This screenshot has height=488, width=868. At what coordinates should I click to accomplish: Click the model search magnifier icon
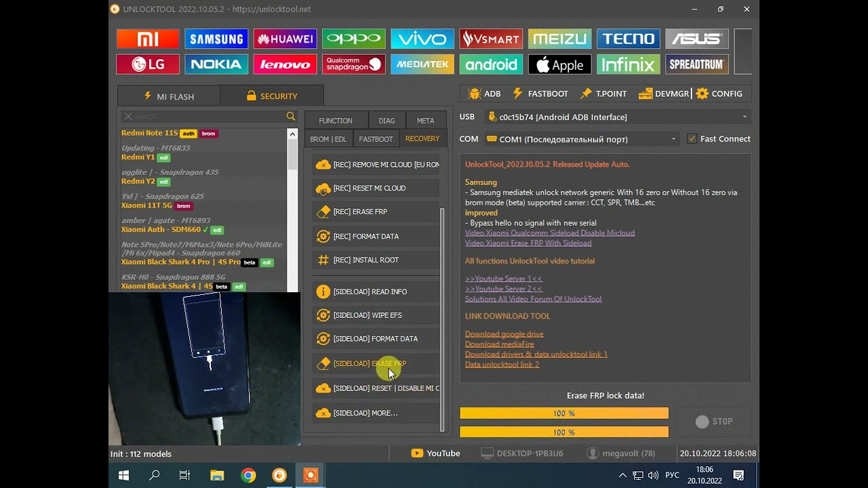[x=291, y=117]
